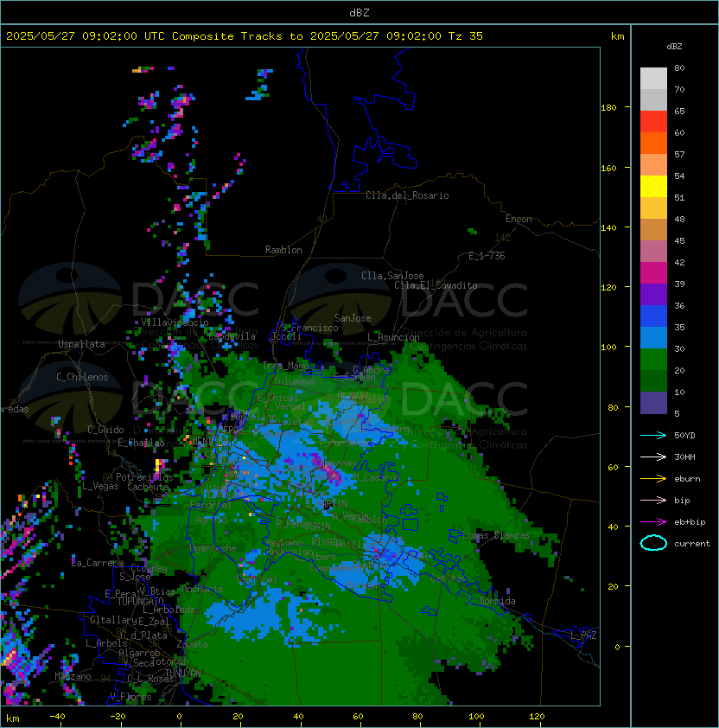
Task: Pick the darker gray swatch between 70 and 65
Action: [x=653, y=99]
